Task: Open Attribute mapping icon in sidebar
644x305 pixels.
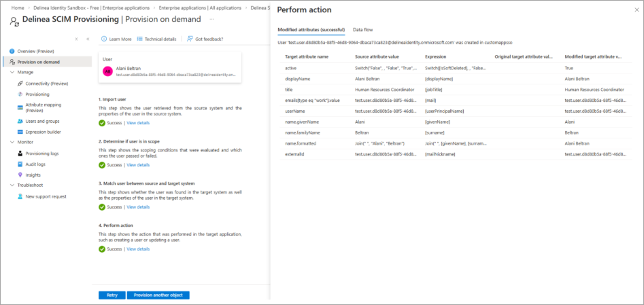Action: (20, 107)
